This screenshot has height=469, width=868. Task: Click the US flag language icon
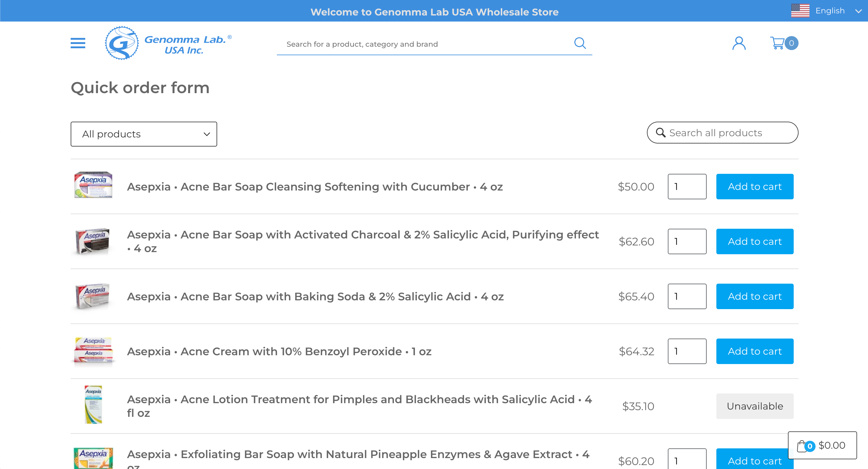(800, 11)
